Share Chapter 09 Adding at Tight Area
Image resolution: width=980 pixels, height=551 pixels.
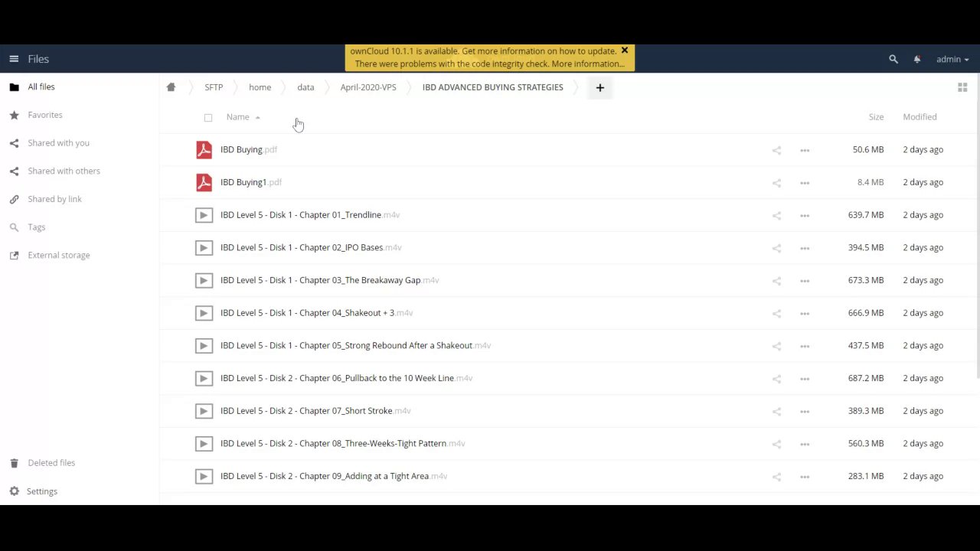coord(776,476)
